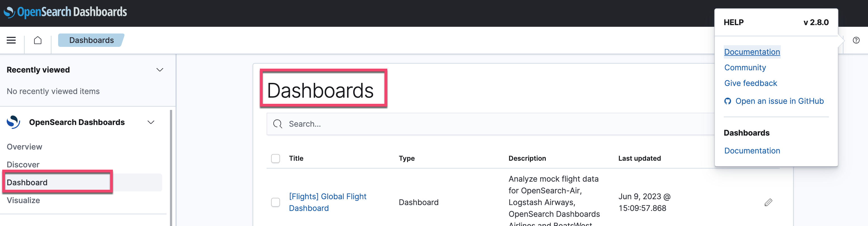Select the checkbox for the Flights dashboard row
The image size is (868, 226).
pyautogui.click(x=275, y=202)
